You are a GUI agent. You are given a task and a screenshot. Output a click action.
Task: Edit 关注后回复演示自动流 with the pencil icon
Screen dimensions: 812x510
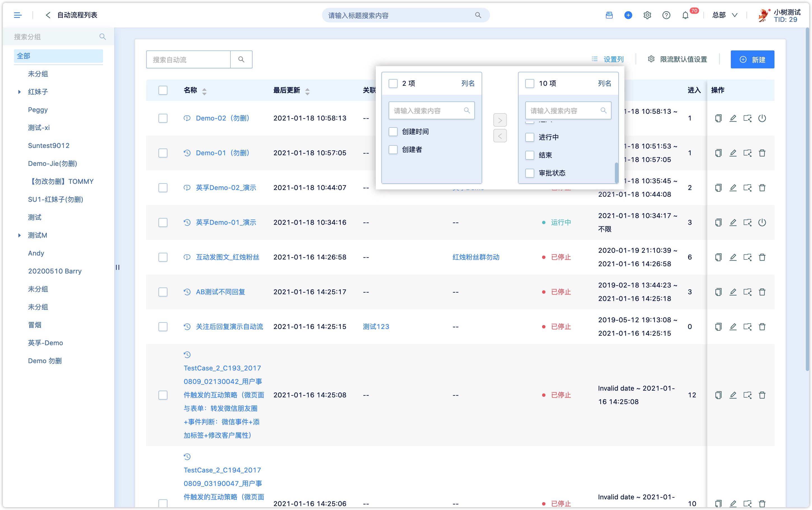coord(733,326)
